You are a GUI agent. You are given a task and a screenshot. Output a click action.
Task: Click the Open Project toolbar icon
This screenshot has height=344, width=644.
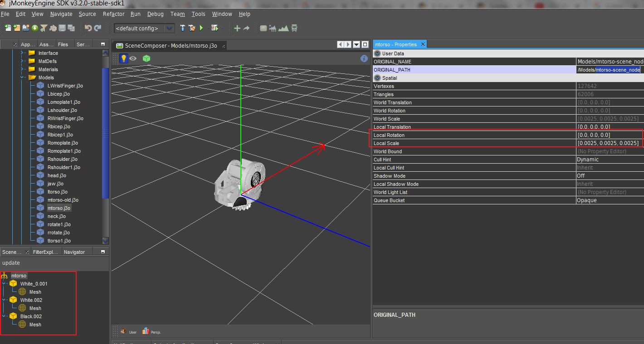tap(26, 28)
